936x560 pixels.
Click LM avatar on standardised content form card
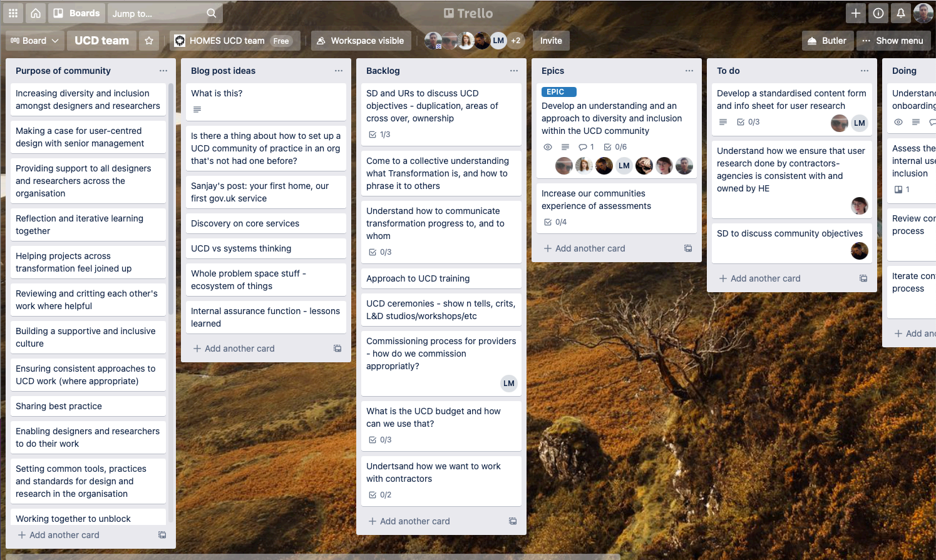click(x=860, y=123)
